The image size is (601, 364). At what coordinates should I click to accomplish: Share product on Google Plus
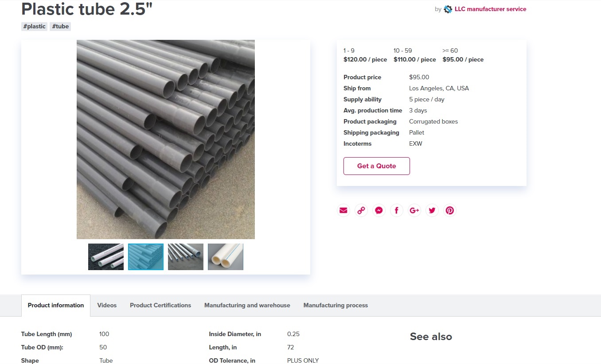[x=414, y=210]
